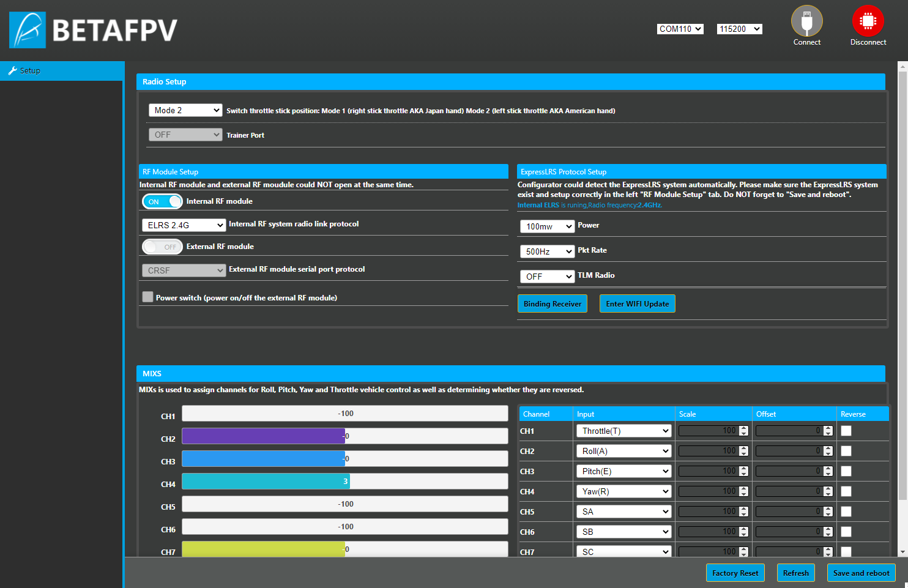The image size is (908, 588).
Task: Tick the Reverse checkbox for CH6
Action: pos(846,532)
